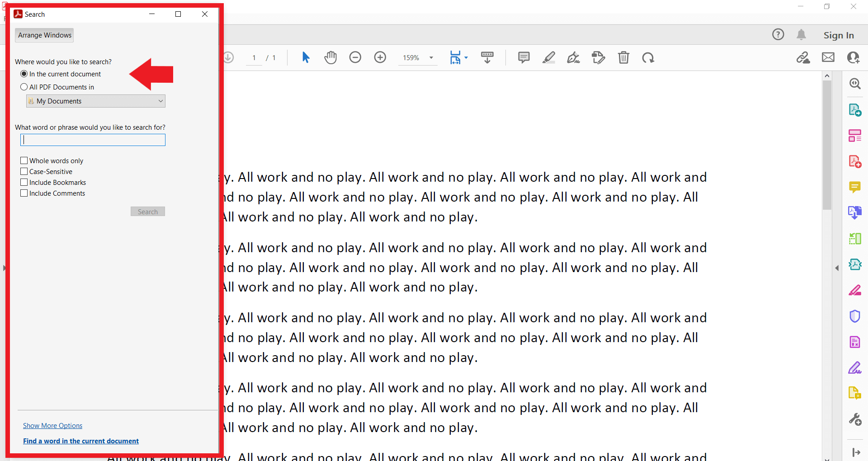Viewport: 868px width, 461px height.
Task: Add a sticky note comment
Action: pyautogui.click(x=524, y=57)
